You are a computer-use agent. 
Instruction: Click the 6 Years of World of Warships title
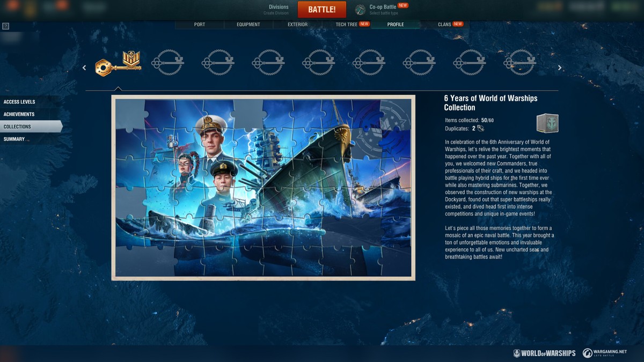pyautogui.click(x=491, y=103)
